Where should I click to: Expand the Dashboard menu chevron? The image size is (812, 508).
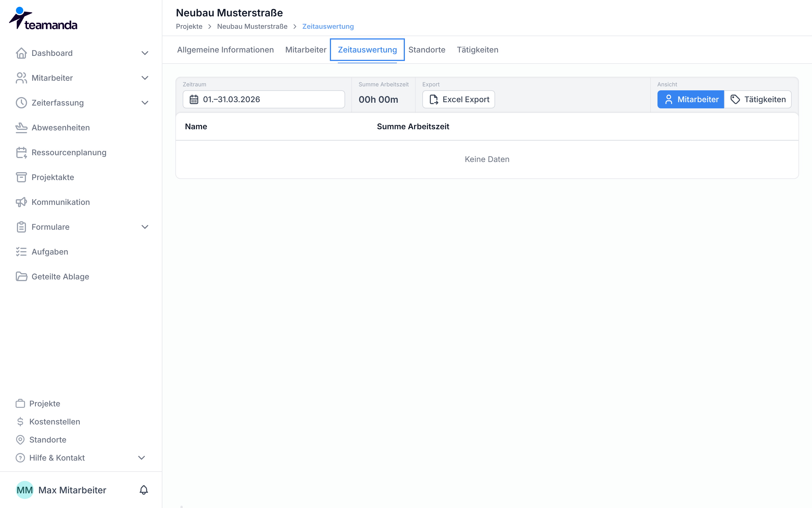click(145, 53)
